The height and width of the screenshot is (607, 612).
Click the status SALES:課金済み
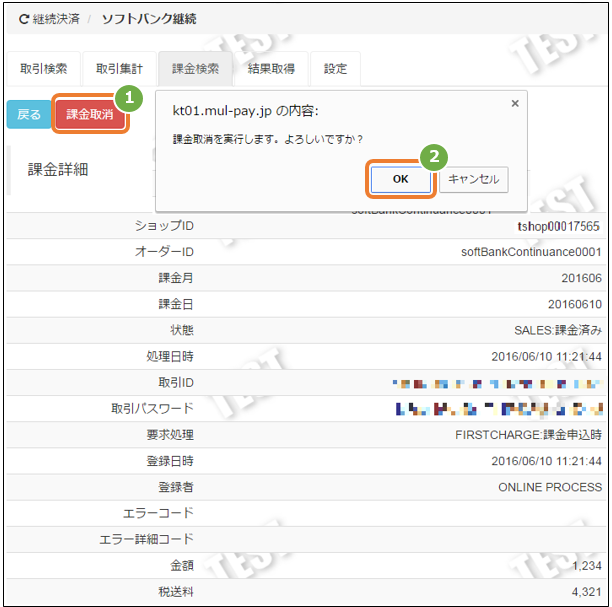(x=558, y=330)
